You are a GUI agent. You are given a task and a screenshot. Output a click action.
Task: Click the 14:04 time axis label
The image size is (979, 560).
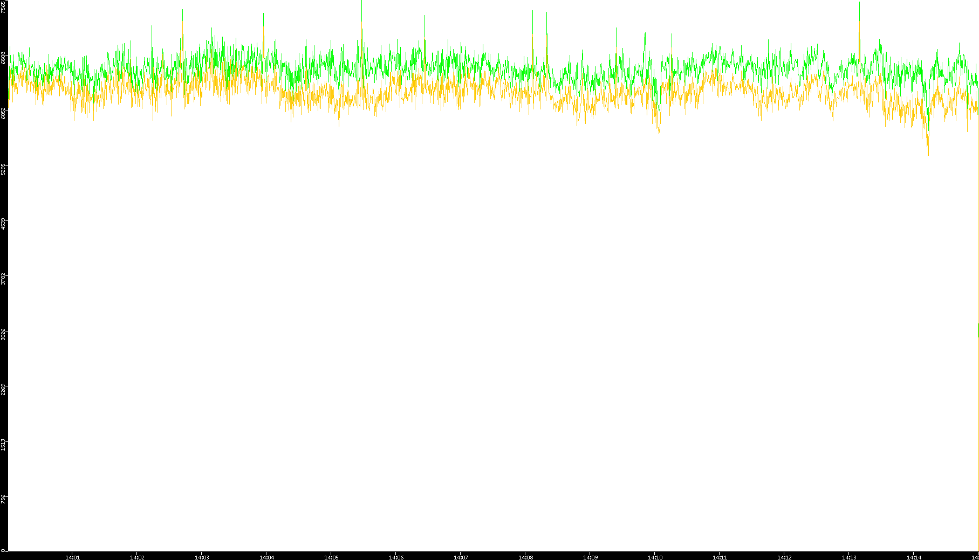[x=266, y=557]
